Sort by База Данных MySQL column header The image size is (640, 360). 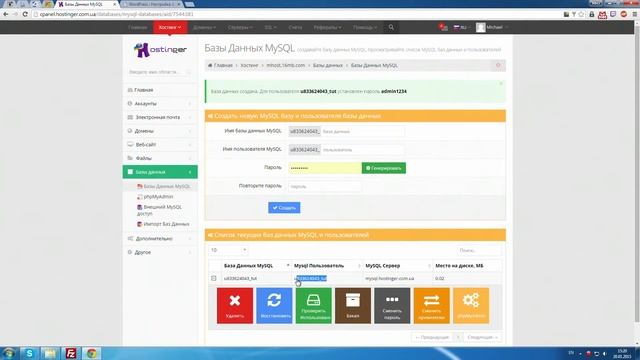(256, 266)
